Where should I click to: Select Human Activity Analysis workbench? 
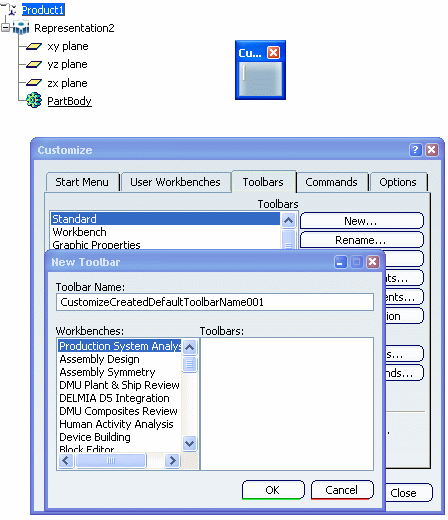pyautogui.click(x=120, y=424)
